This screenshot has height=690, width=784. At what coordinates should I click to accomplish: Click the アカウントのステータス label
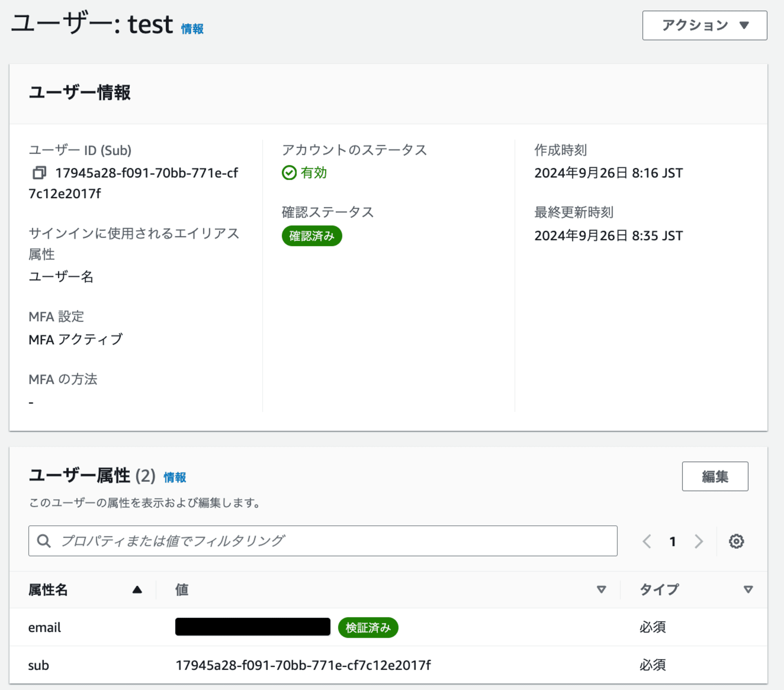[354, 150]
